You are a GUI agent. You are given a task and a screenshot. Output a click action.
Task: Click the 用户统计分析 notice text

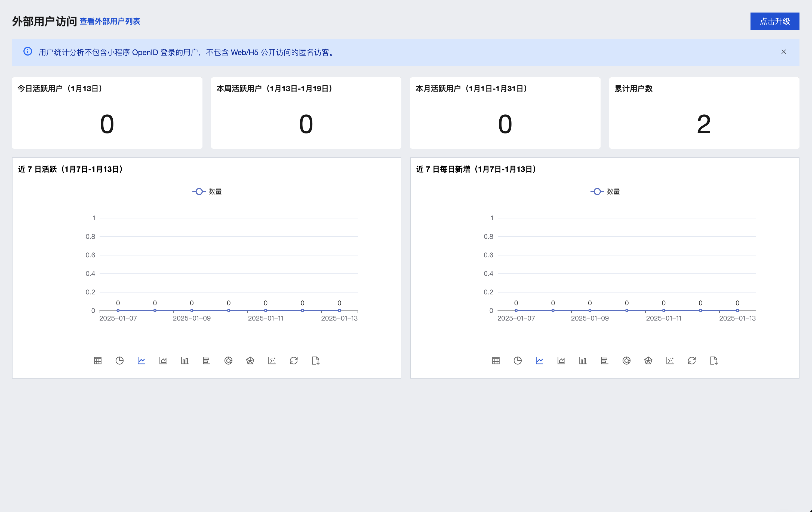click(x=186, y=52)
